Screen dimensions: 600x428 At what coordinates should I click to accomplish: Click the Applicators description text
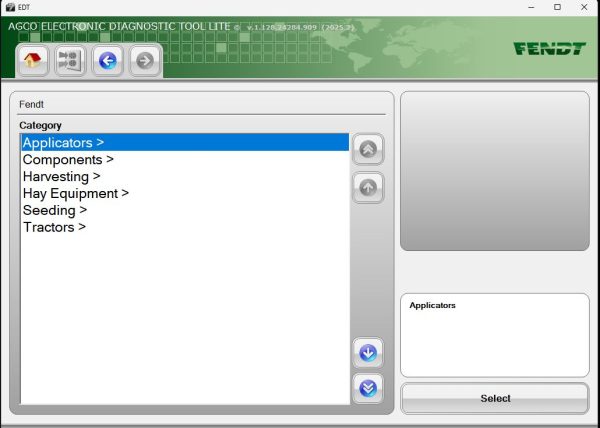[x=432, y=305]
